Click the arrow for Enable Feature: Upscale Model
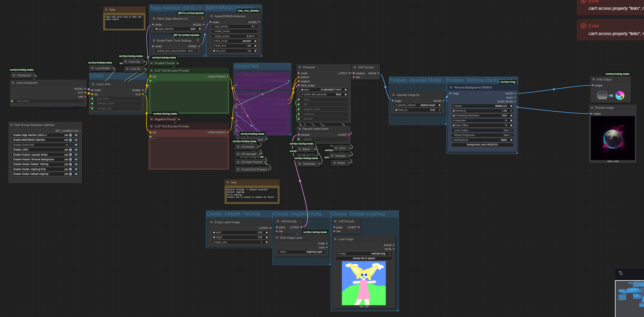 [76, 155]
